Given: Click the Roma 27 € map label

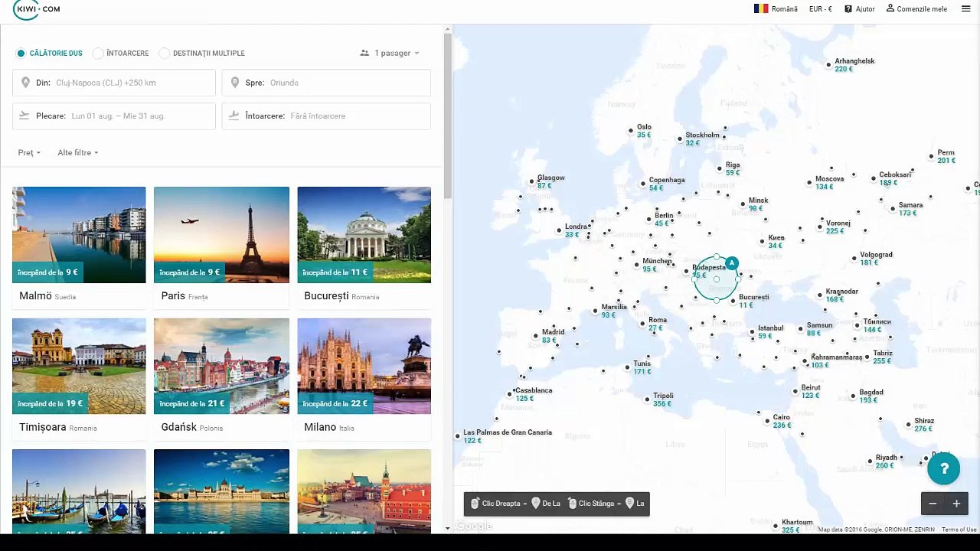Looking at the screenshot, I should coord(657,324).
